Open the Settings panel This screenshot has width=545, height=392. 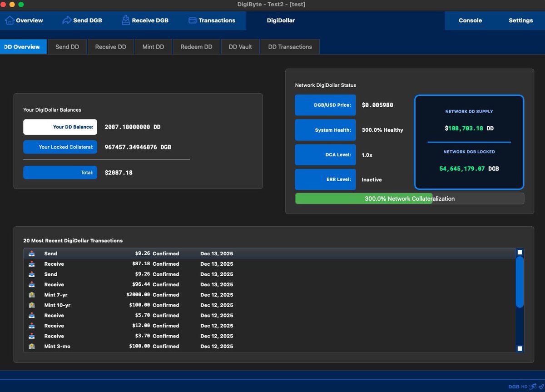point(520,20)
